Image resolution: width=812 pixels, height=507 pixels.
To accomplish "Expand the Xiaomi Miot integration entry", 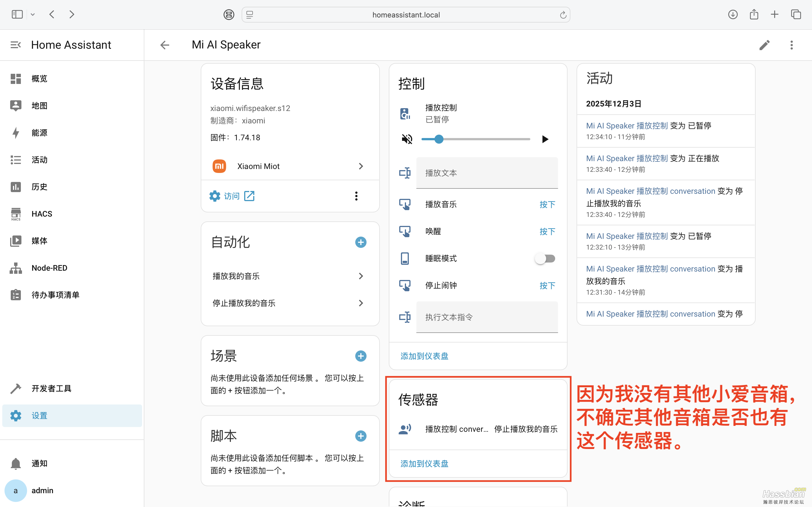I will 361,166.
